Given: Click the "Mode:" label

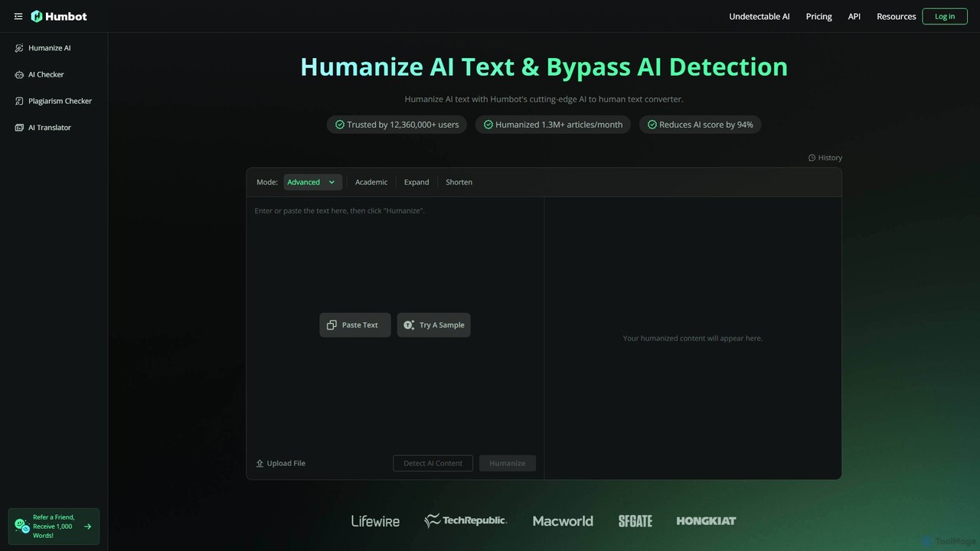Looking at the screenshot, I should point(267,182).
